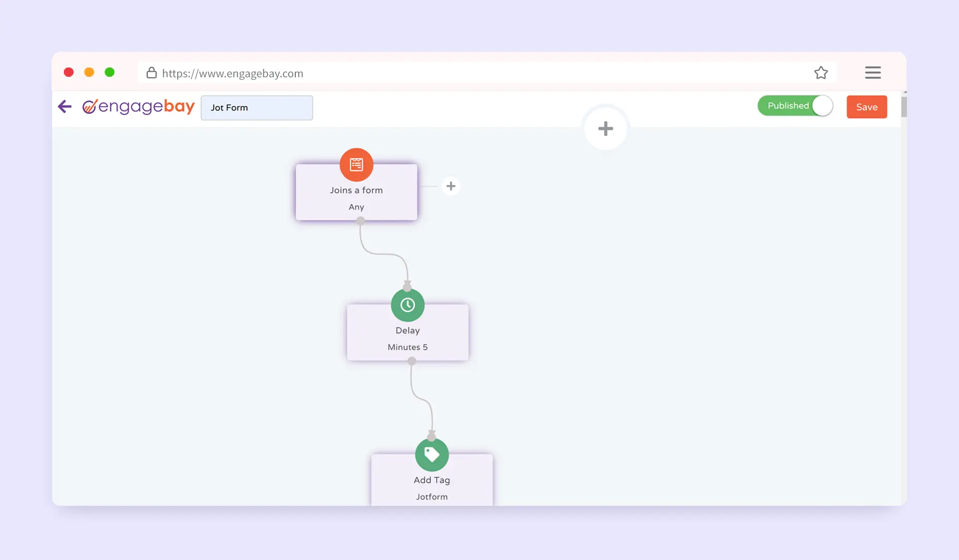Save the workflow with Save button
The image size is (959, 560).
866,107
